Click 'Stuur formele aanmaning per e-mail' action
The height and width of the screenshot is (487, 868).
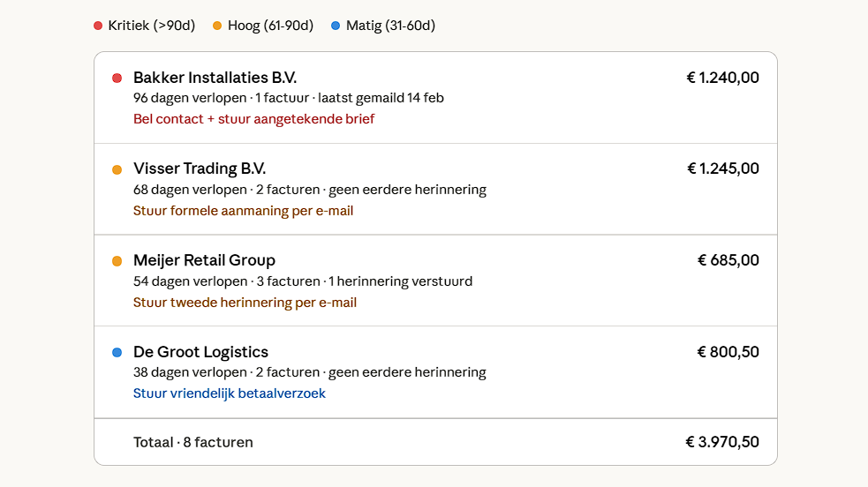pyautogui.click(x=243, y=211)
